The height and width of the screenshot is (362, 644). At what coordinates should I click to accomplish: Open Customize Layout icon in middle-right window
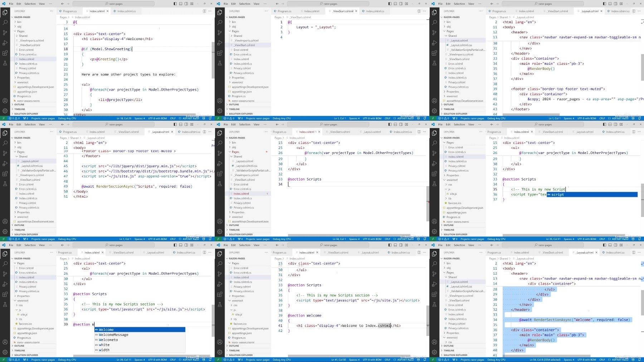pyautogui.click(x=621, y=124)
